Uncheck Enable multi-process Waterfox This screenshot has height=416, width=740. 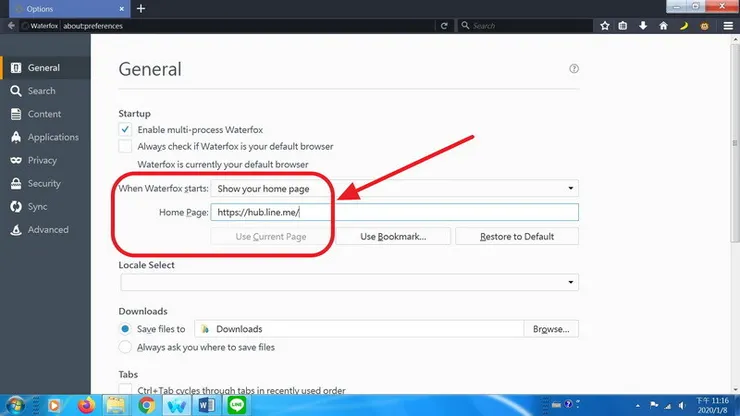pos(125,129)
